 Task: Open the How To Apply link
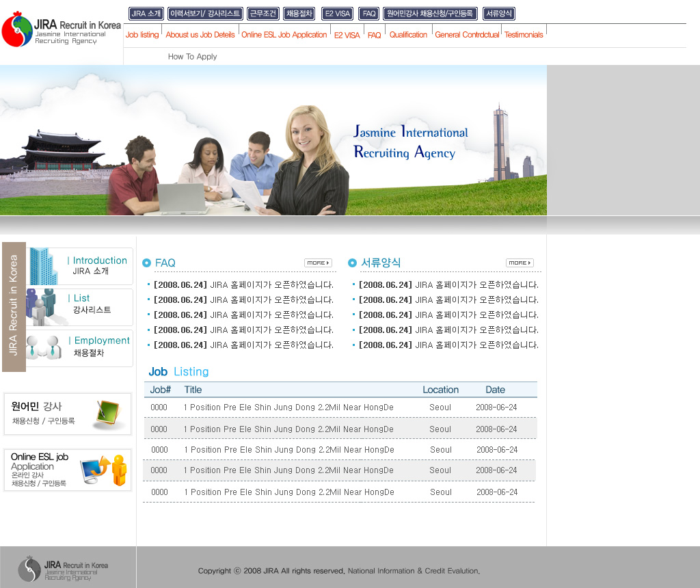click(x=192, y=57)
